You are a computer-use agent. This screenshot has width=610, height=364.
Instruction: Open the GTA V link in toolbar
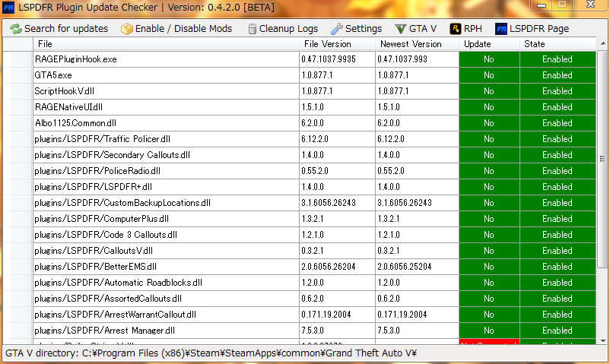(x=416, y=29)
